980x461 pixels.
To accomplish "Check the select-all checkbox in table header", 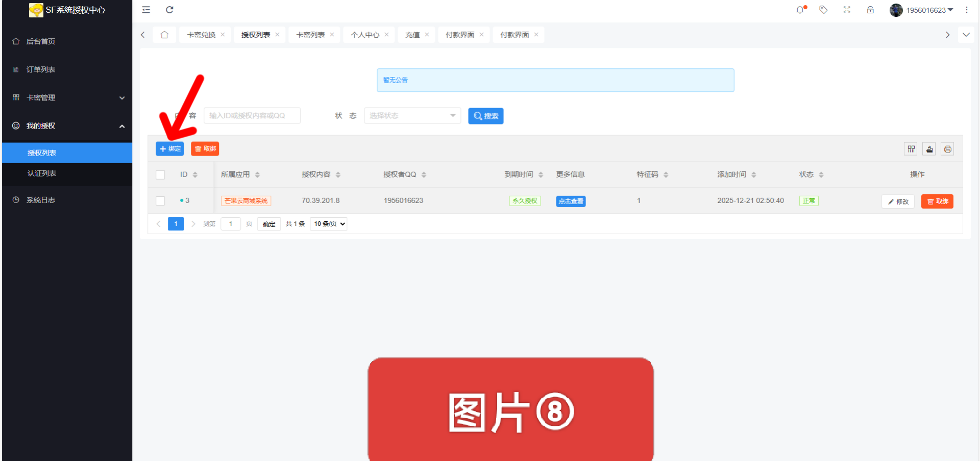I will click(x=160, y=175).
